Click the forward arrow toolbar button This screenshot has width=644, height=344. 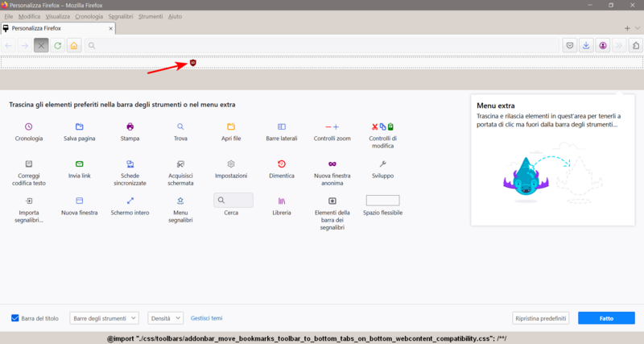[x=25, y=46]
